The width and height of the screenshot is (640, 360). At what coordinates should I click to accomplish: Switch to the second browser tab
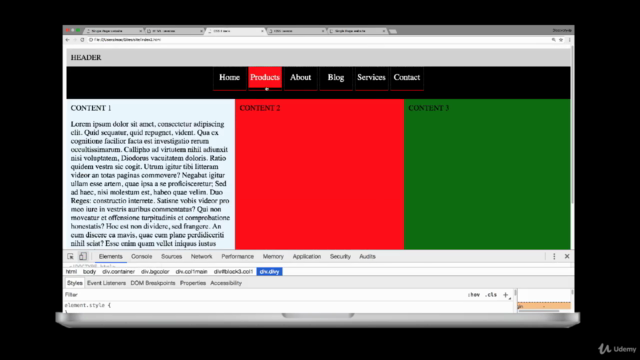175,31
